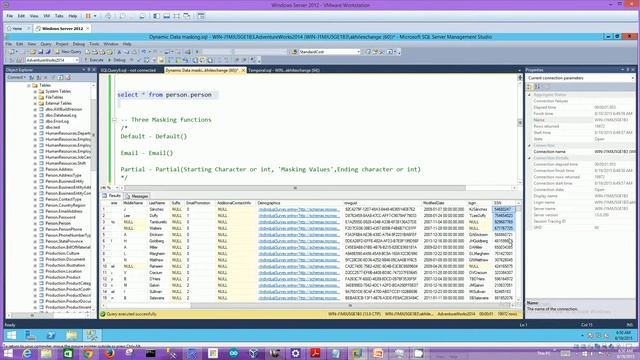Click the ModifiedDate column header

(444, 203)
